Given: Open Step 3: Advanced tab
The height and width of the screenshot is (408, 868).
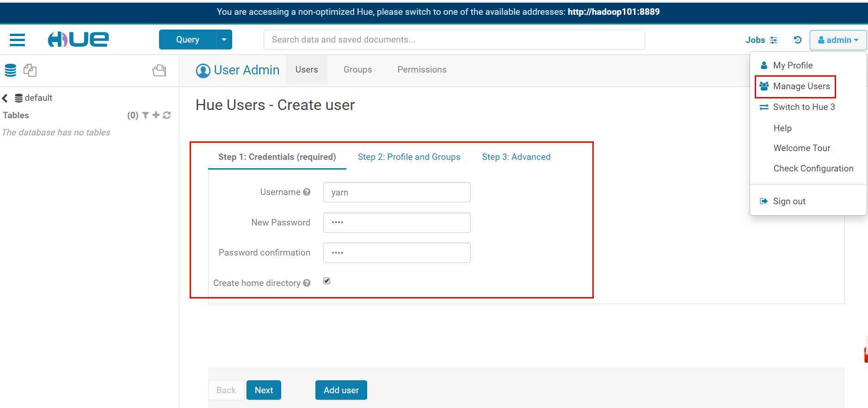Looking at the screenshot, I should point(516,157).
